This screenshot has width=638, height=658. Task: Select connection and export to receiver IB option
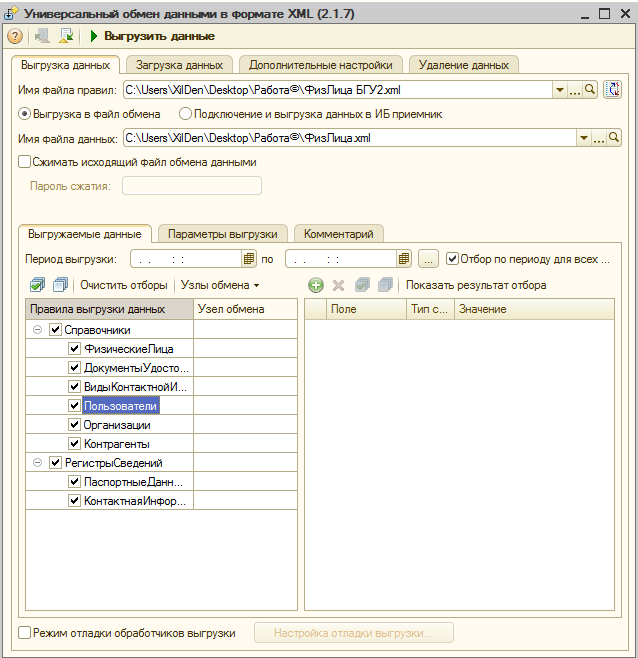(185, 114)
